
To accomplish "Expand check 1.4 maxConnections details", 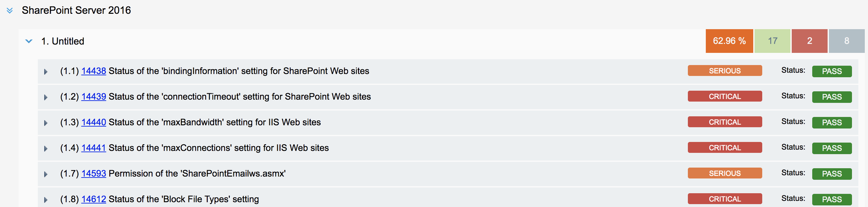I will [x=46, y=148].
